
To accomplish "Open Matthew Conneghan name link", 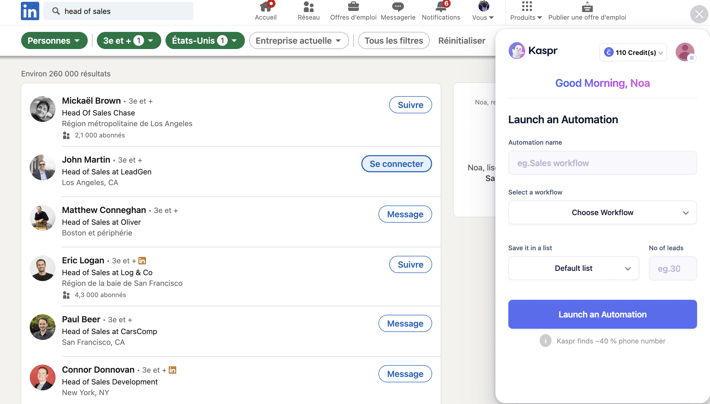I will 104,210.
